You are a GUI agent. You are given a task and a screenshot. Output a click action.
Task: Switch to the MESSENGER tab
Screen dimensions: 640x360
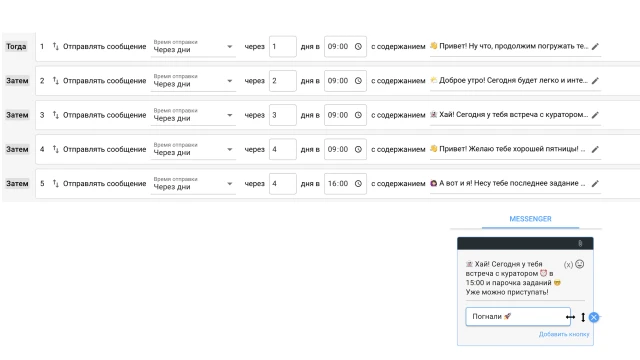tap(530, 219)
